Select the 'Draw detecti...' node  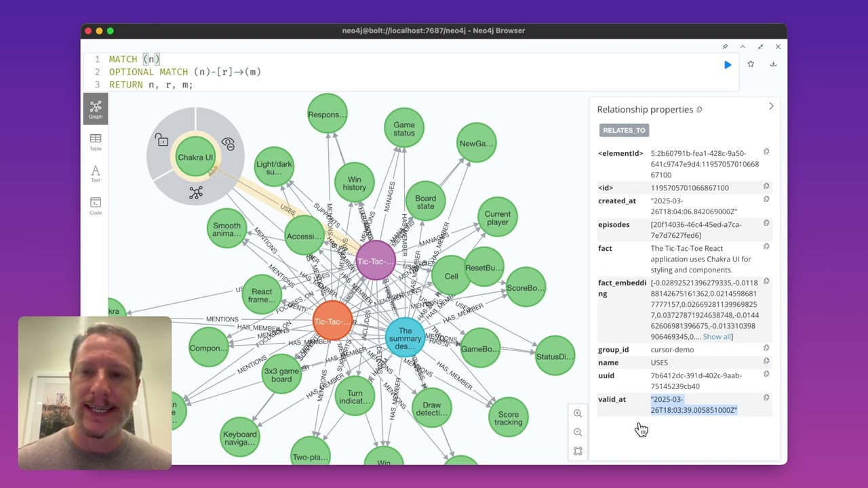pyautogui.click(x=431, y=409)
